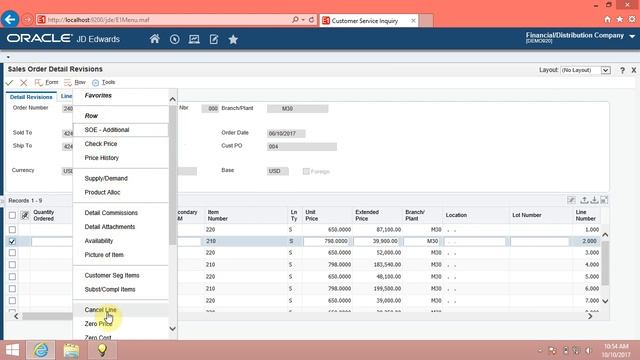Choose Customer Seg Items menu entry

click(x=121, y=276)
